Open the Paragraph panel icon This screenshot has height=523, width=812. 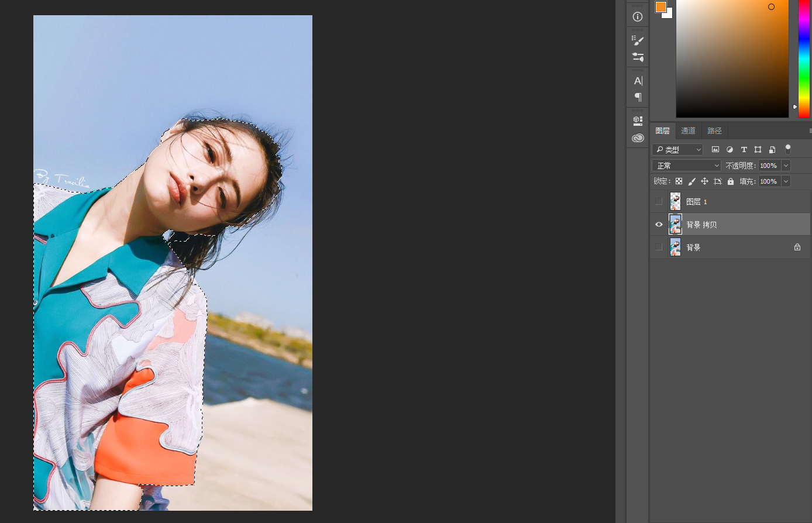click(x=638, y=97)
